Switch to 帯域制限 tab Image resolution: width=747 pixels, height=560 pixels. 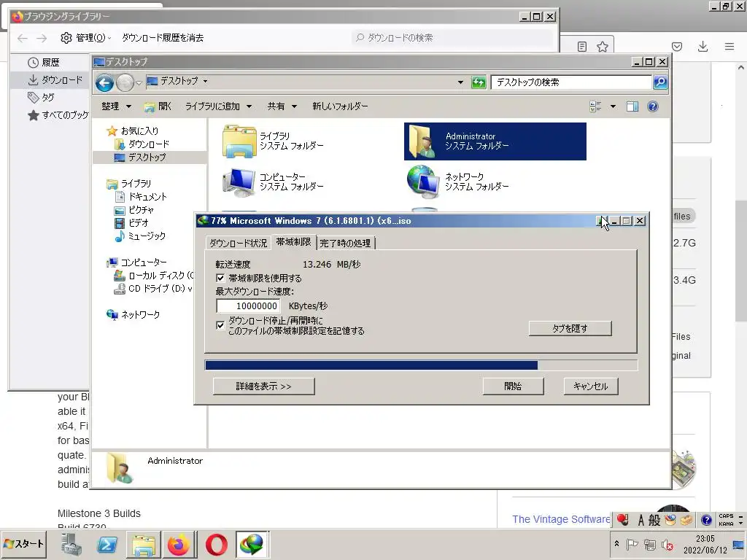point(293,242)
